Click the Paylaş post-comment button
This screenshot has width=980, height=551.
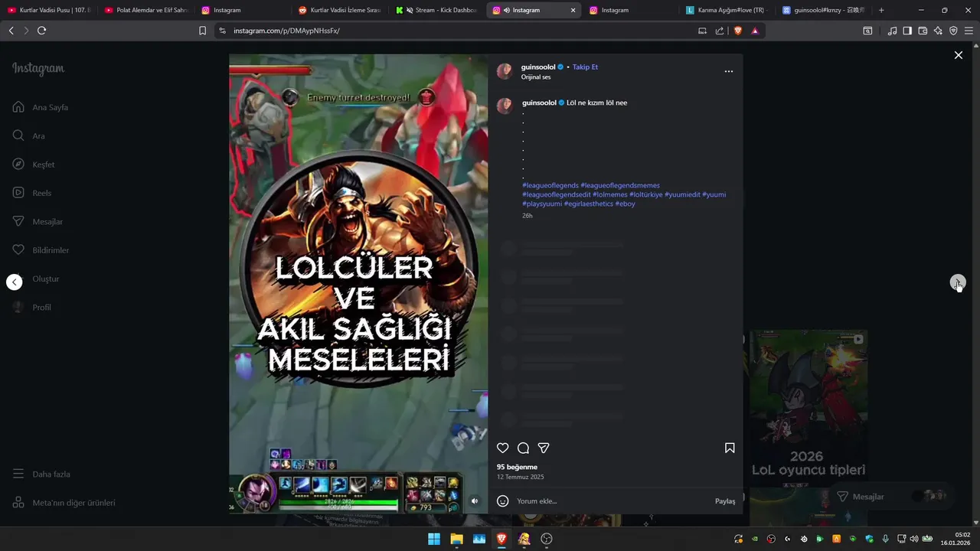point(725,501)
